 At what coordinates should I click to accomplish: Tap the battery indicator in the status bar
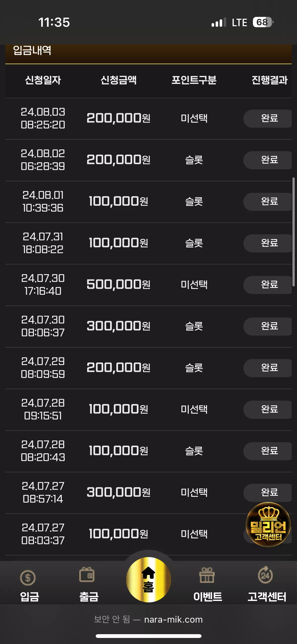click(263, 22)
